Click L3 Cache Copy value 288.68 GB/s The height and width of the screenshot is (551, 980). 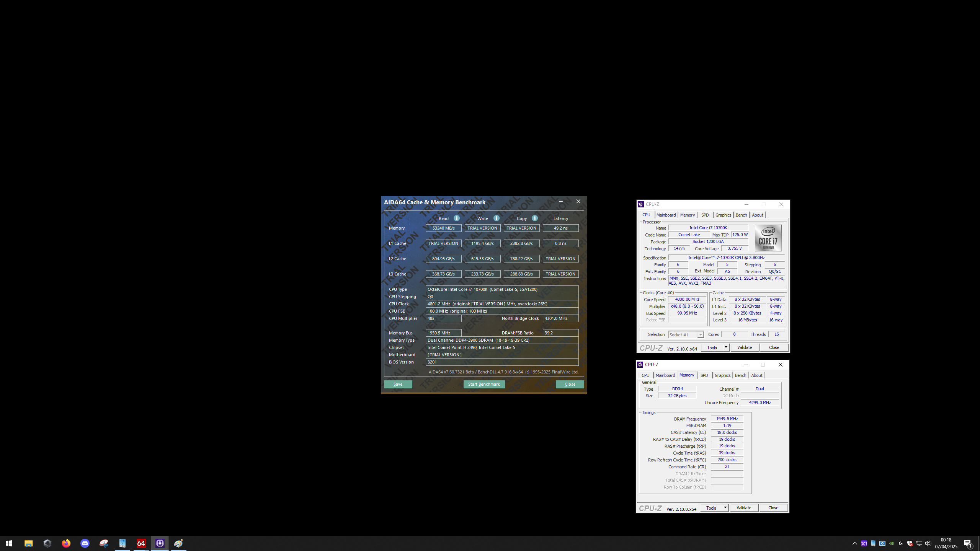[522, 274]
